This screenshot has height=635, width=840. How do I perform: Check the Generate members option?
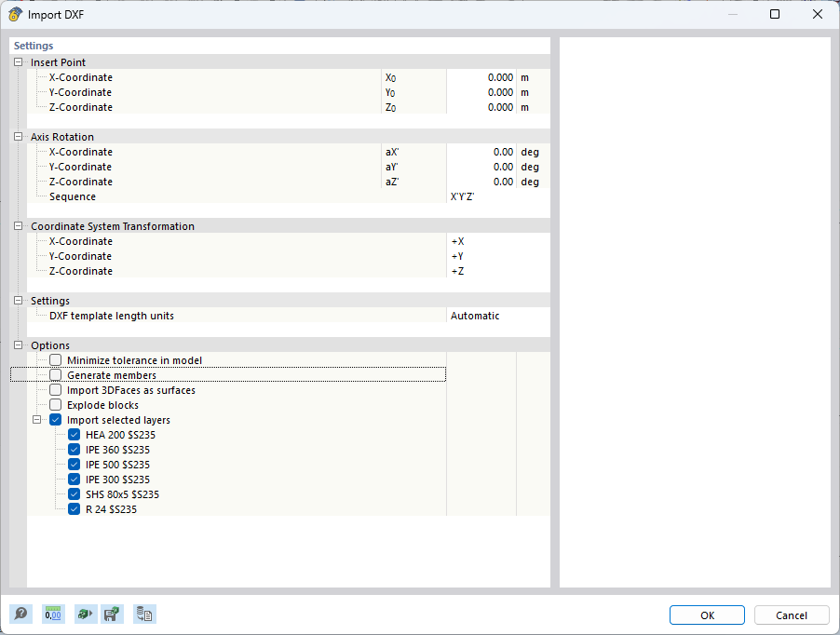tap(53, 374)
